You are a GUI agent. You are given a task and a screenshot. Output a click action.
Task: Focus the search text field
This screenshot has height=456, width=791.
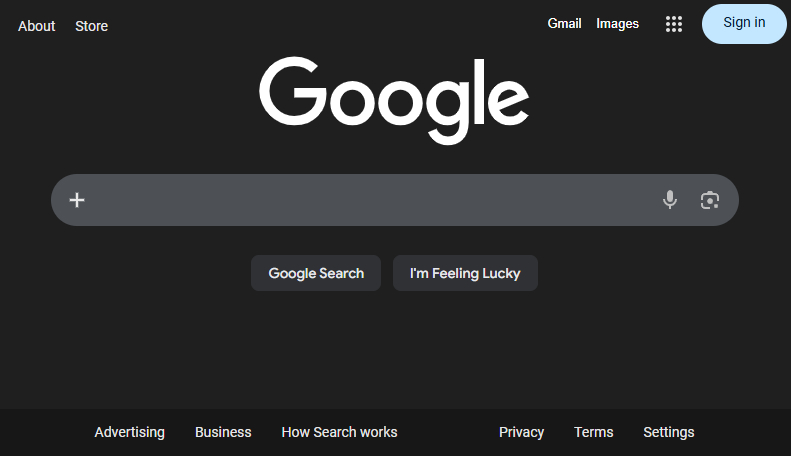click(370, 200)
